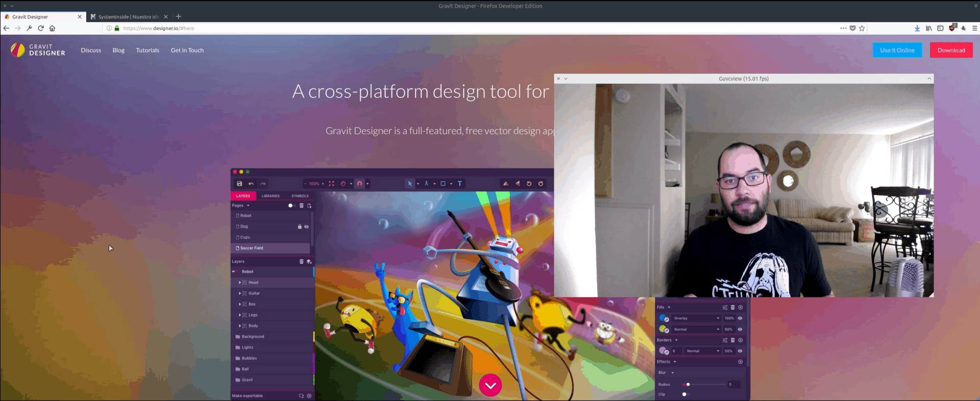The image size is (980, 401).
Task: Open the Discuss menu link
Action: coord(91,50)
